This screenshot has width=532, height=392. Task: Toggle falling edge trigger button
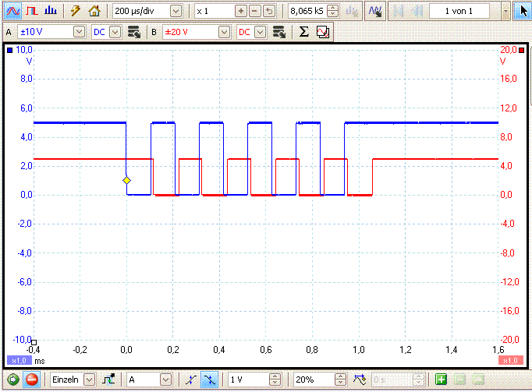209,380
